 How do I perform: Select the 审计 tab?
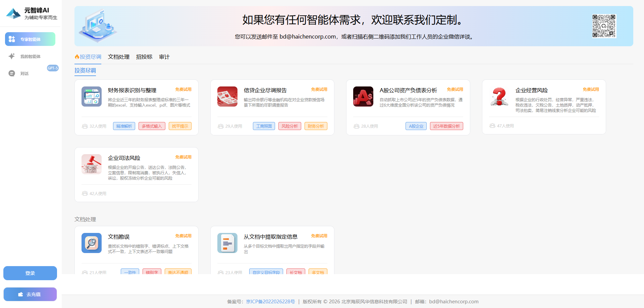(x=164, y=57)
